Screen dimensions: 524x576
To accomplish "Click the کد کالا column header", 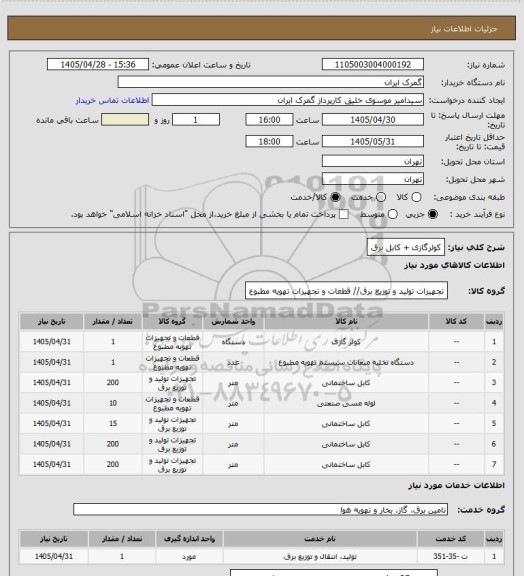I will coord(456,321).
